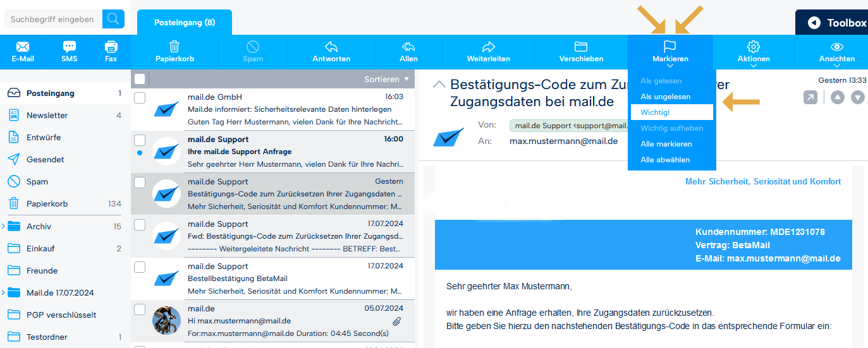The width and height of the screenshot is (868, 348).
Task: Check the 05.07.2024 mail.de message checkbox
Action: [140, 309]
